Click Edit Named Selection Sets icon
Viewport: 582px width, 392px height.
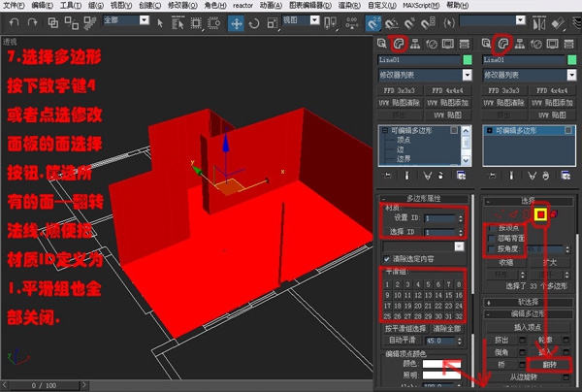point(449,23)
